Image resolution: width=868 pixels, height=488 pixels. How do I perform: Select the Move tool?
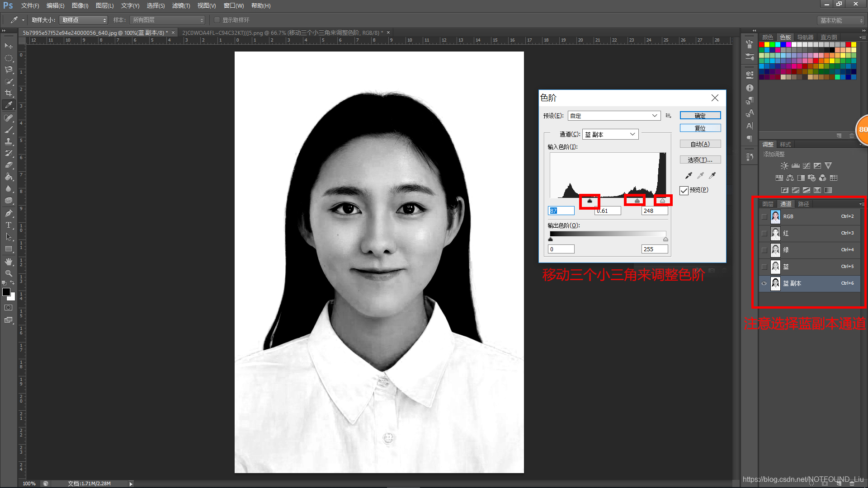pos(9,46)
